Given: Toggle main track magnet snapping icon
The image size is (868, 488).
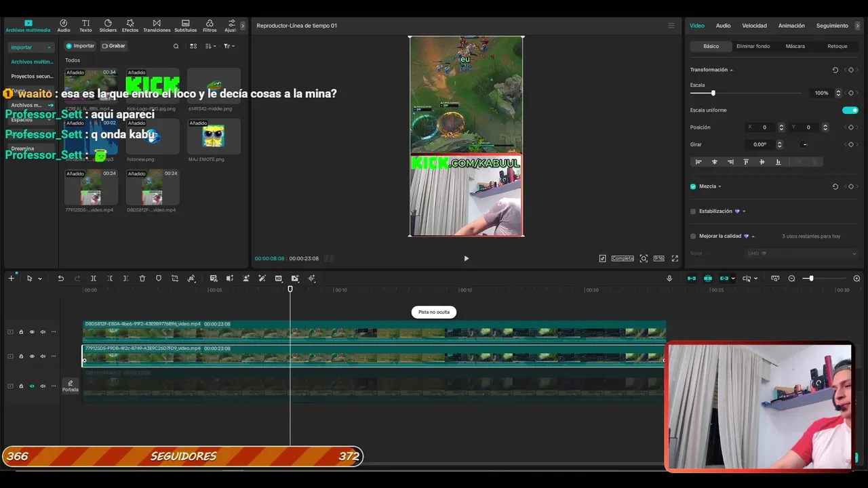Looking at the screenshot, I should click(692, 279).
